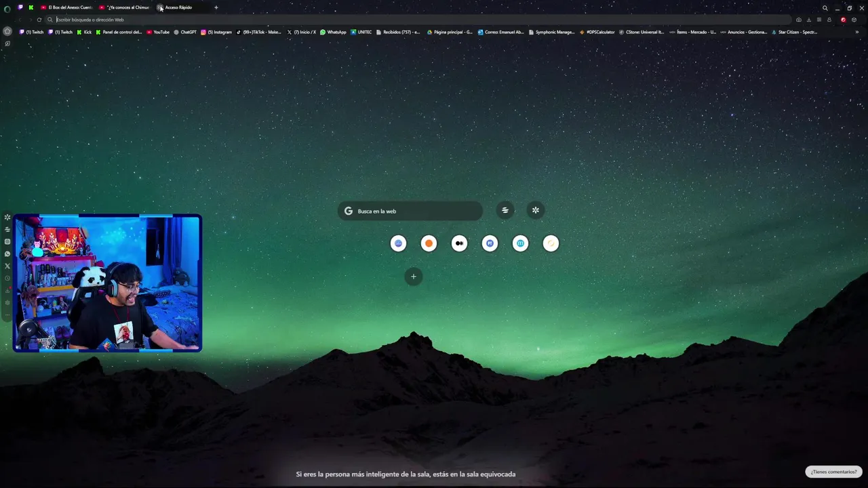This screenshot has width=868, height=488.
Task: Switch to the pinned Twitch tab
Action: [x=20, y=7]
